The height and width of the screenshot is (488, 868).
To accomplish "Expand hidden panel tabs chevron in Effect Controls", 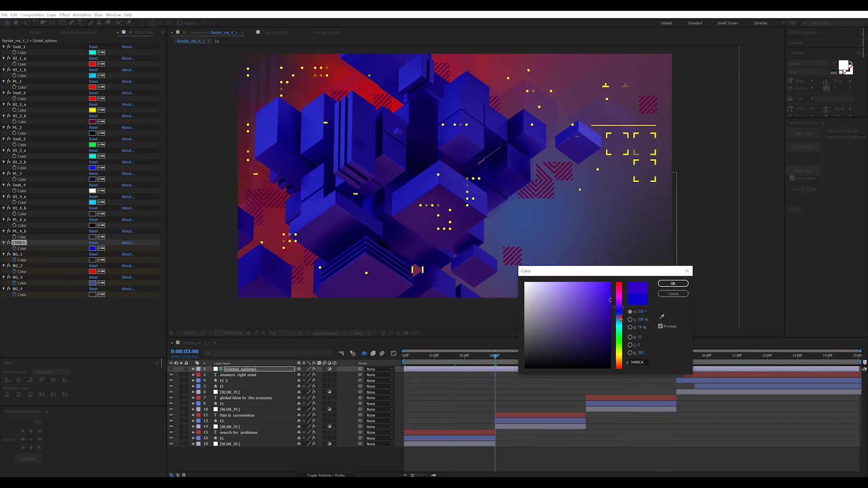I will 162,33.
